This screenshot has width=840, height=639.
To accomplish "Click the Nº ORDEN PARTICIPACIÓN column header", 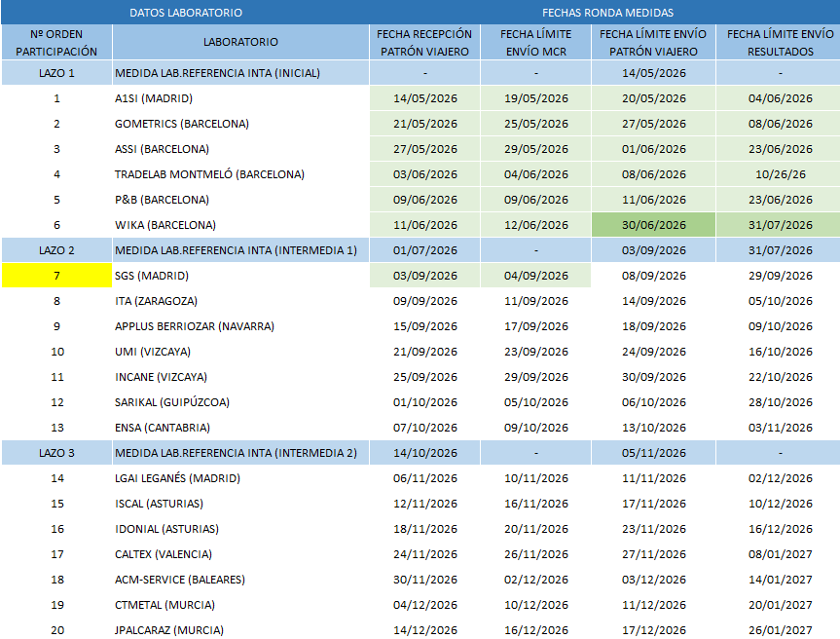I will [x=56, y=42].
